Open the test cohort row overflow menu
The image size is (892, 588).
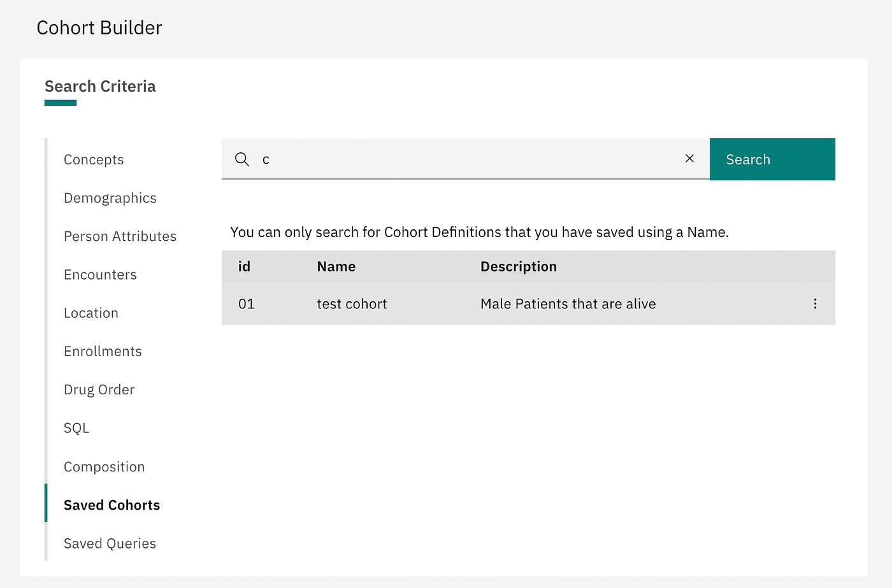point(815,304)
